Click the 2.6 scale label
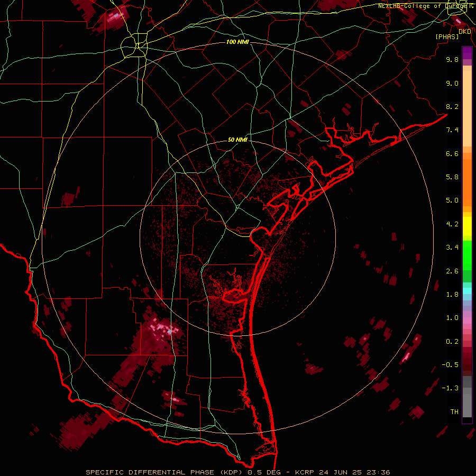This screenshot has width=476, height=476. coord(452,271)
